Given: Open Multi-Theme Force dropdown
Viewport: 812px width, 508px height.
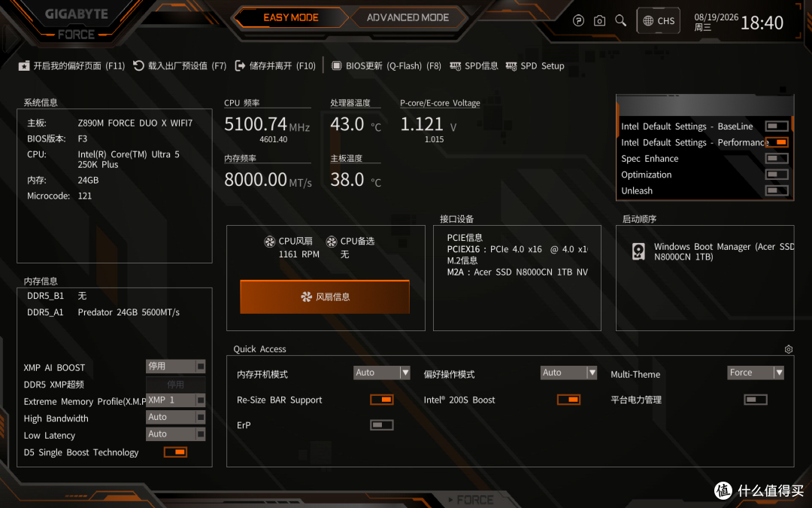Looking at the screenshot, I should (756, 373).
